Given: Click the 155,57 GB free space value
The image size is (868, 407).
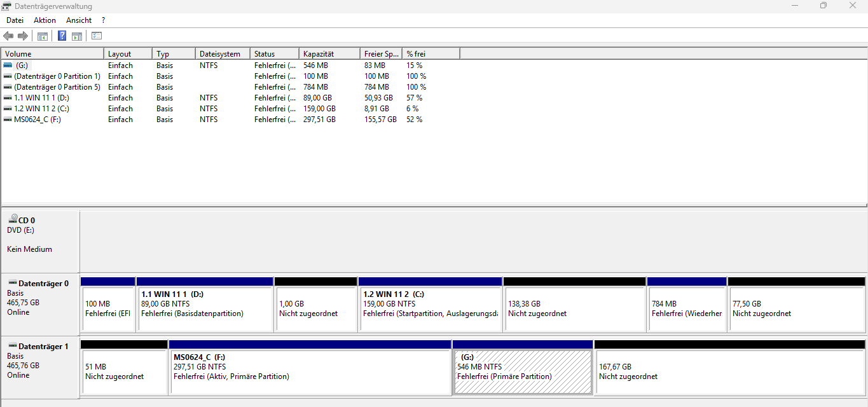Looking at the screenshot, I should click(x=380, y=119).
